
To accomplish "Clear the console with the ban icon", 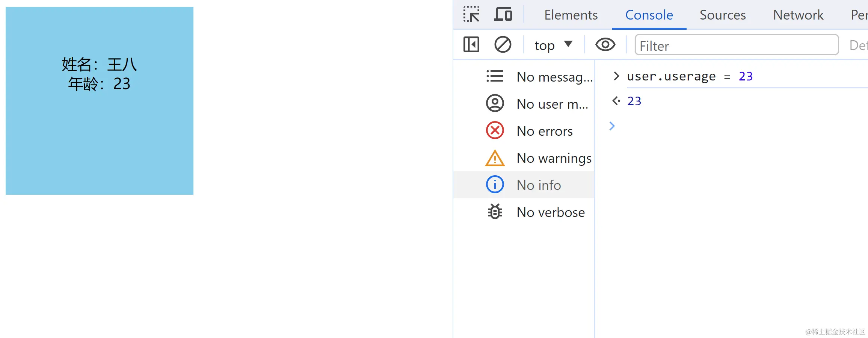I will click(503, 45).
